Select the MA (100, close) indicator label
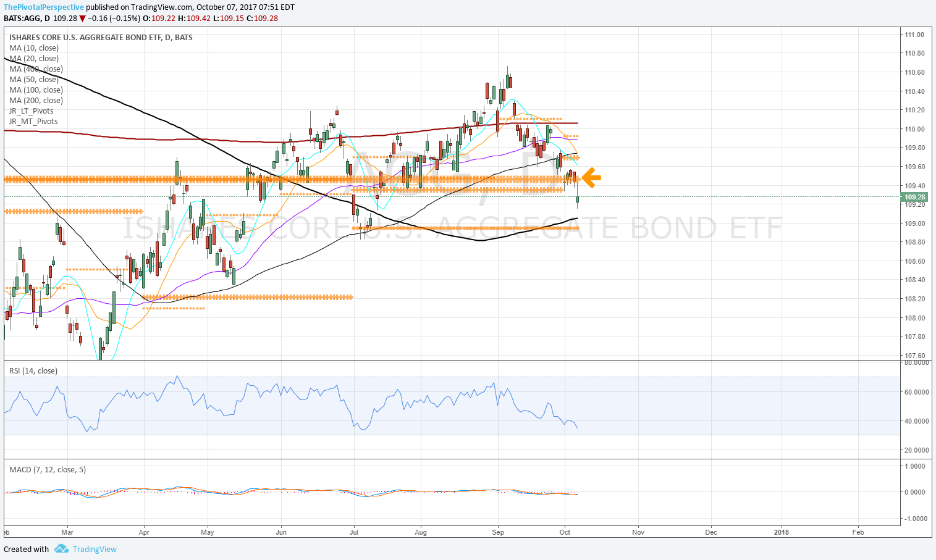The width and height of the screenshot is (936, 560). (x=36, y=90)
